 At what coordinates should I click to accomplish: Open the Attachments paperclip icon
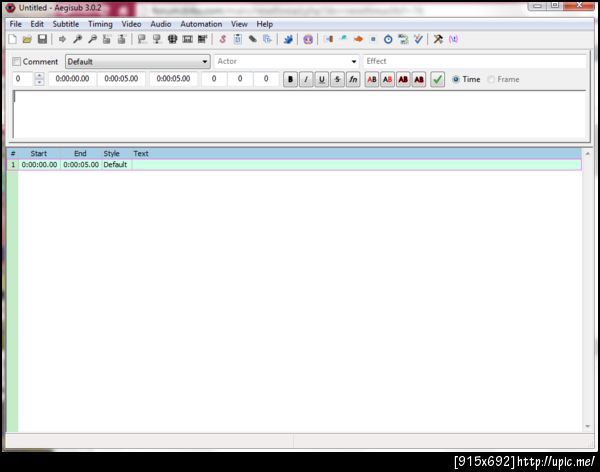click(253, 39)
